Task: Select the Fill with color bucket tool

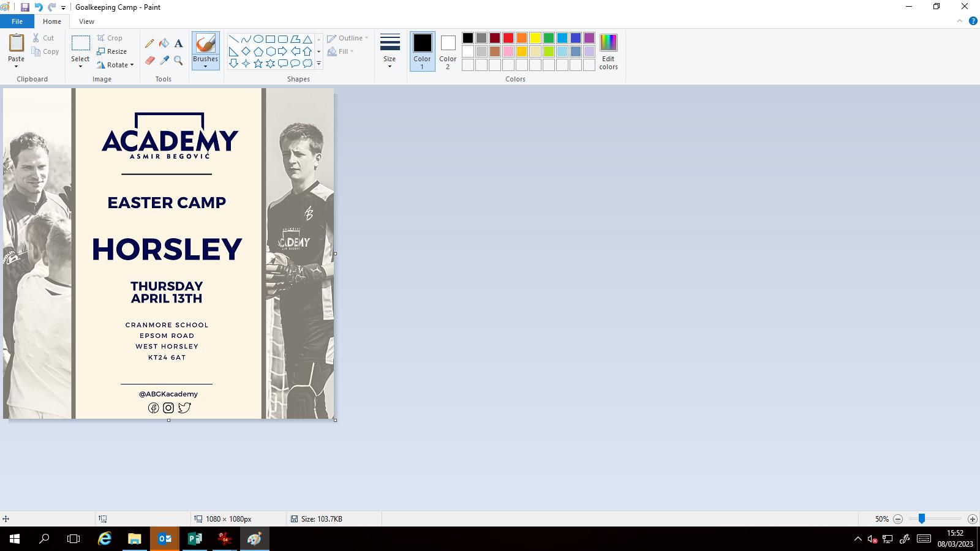Action: [164, 43]
